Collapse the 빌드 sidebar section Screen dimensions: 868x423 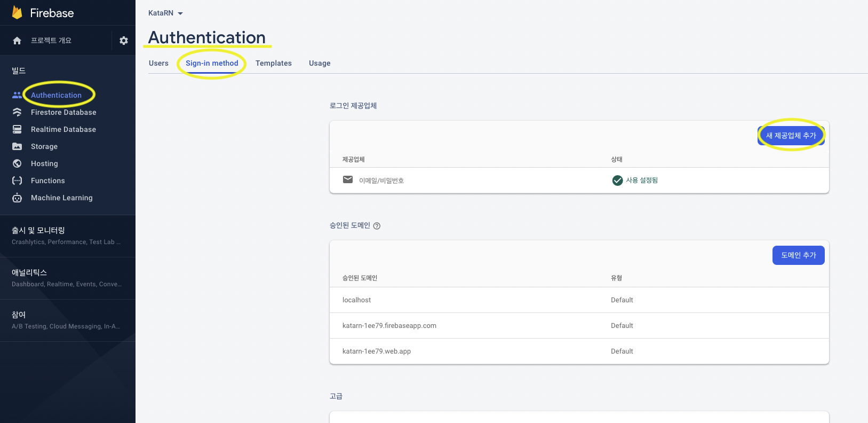click(19, 70)
